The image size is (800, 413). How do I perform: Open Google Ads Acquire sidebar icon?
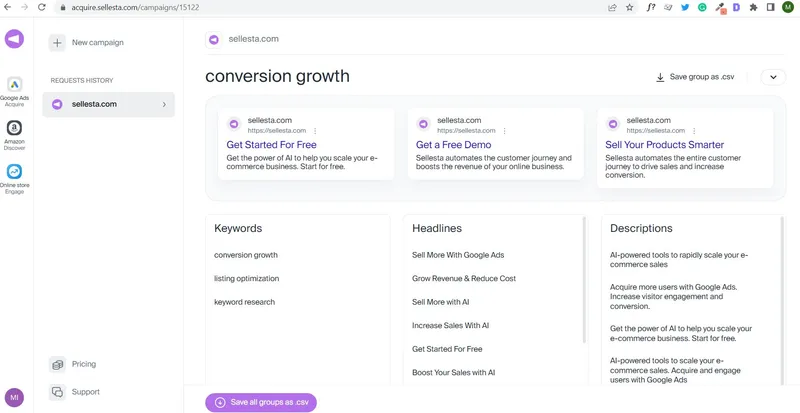[x=14, y=85]
